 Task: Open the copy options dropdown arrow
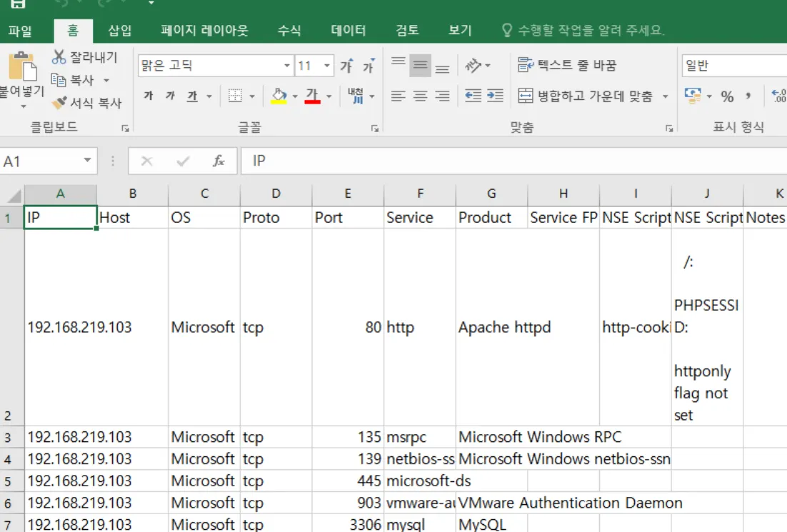pos(106,80)
